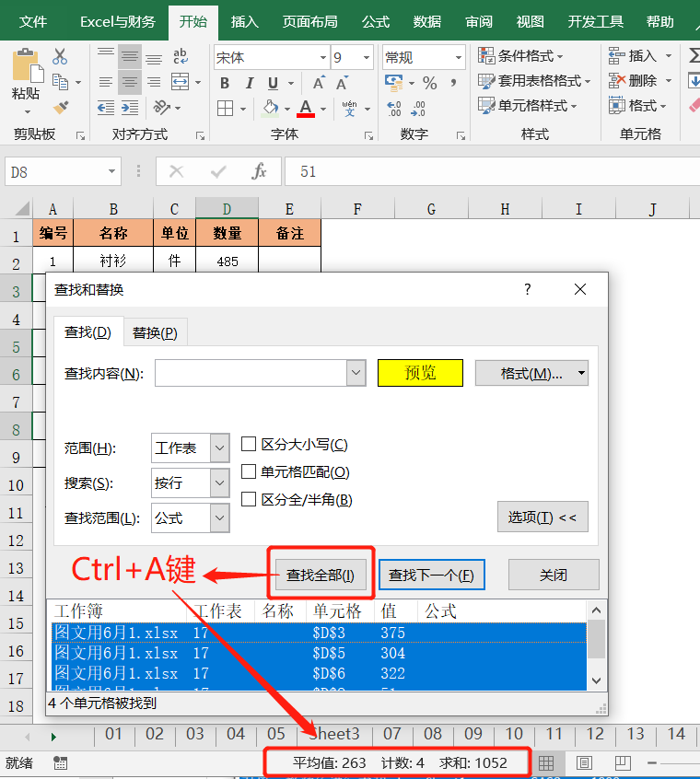Viewport: 700px width, 779px height.
Task: Toggle Normal view button in status bar
Action: tap(546, 762)
